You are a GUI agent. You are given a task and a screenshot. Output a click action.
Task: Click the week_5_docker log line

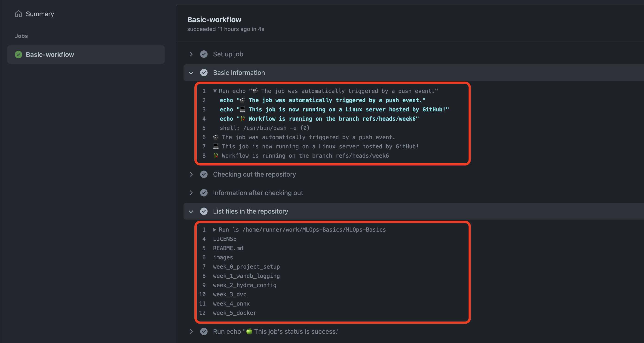pyautogui.click(x=234, y=313)
